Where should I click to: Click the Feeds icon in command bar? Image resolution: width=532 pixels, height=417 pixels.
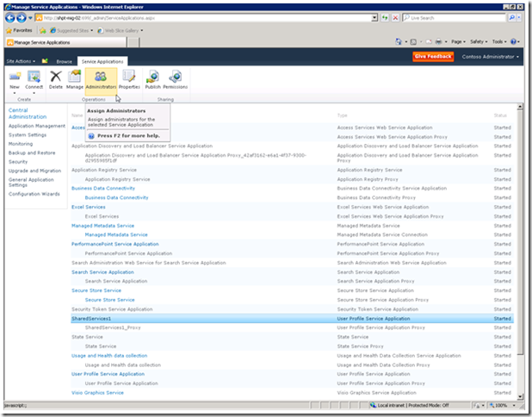click(x=413, y=41)
